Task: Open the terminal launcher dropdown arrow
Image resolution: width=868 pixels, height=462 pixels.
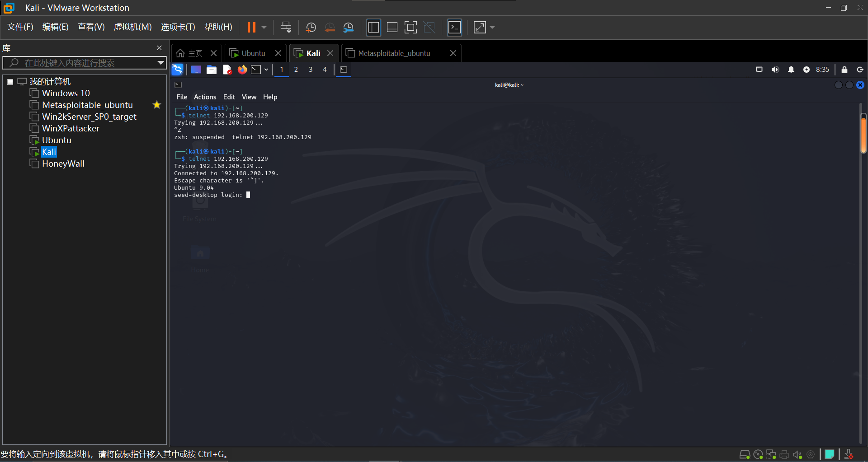Action: (x=266, y=70)
